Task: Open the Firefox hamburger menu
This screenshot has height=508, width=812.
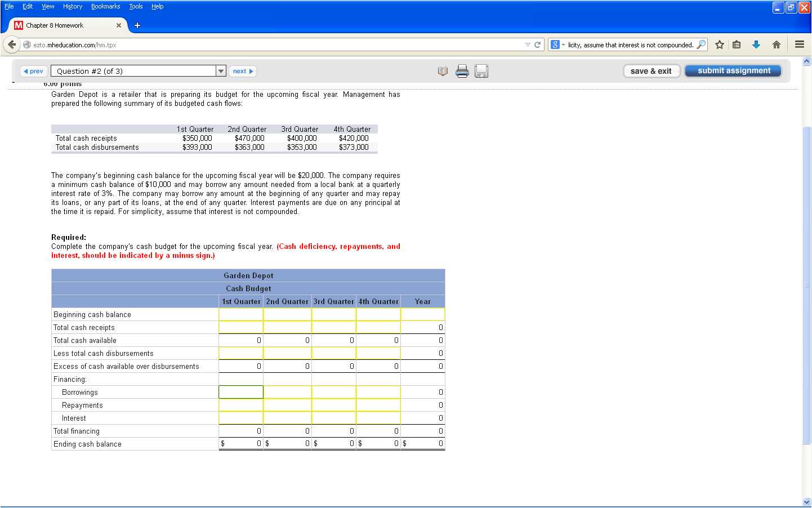Action: (x=800, y=44)
